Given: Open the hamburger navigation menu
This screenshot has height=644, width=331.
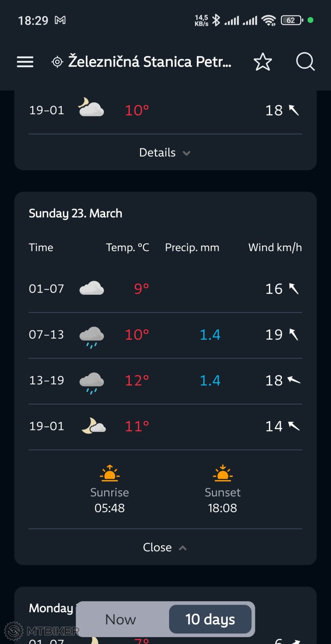Looking at the screenshot, I should [x=25, y=62].
